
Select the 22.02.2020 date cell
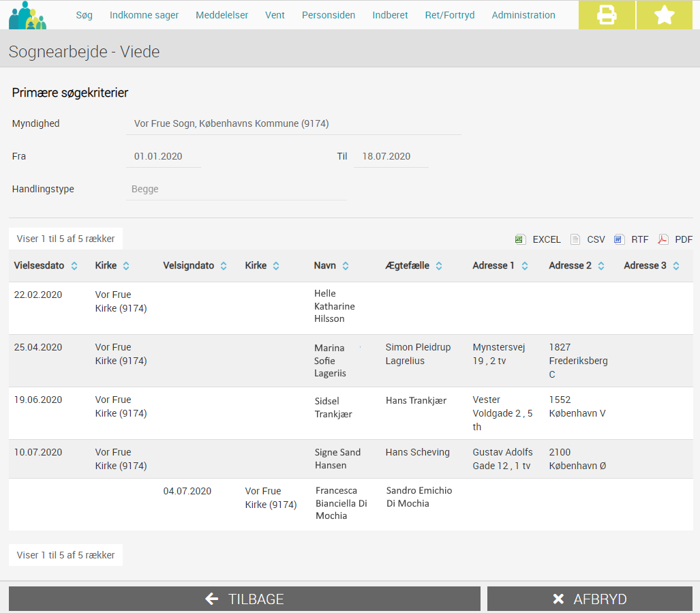[38, 295]
